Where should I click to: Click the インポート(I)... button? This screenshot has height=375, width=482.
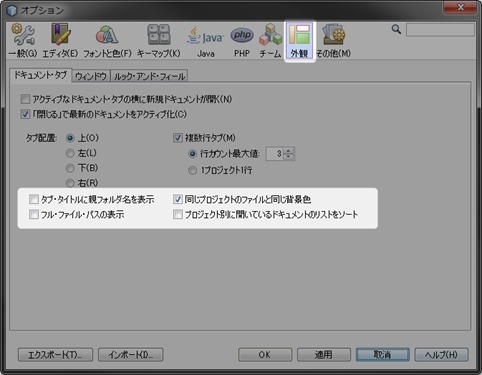(x=131, y=355)
